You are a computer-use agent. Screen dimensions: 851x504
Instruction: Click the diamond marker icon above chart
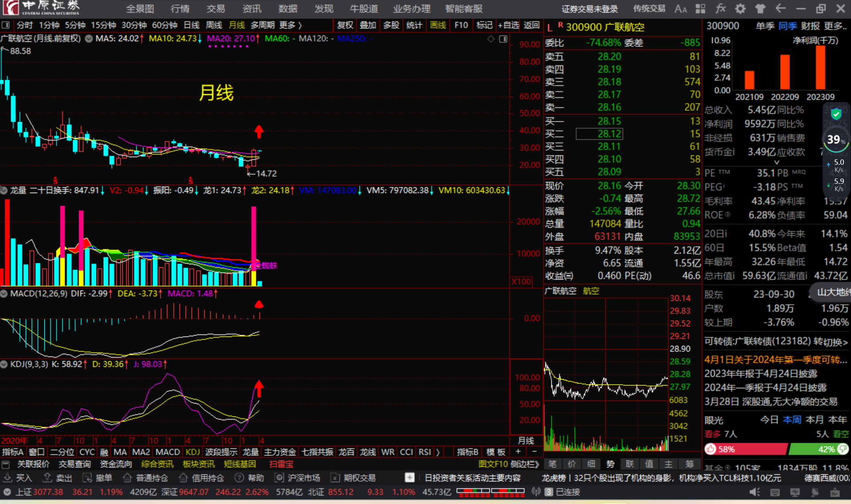491,39
